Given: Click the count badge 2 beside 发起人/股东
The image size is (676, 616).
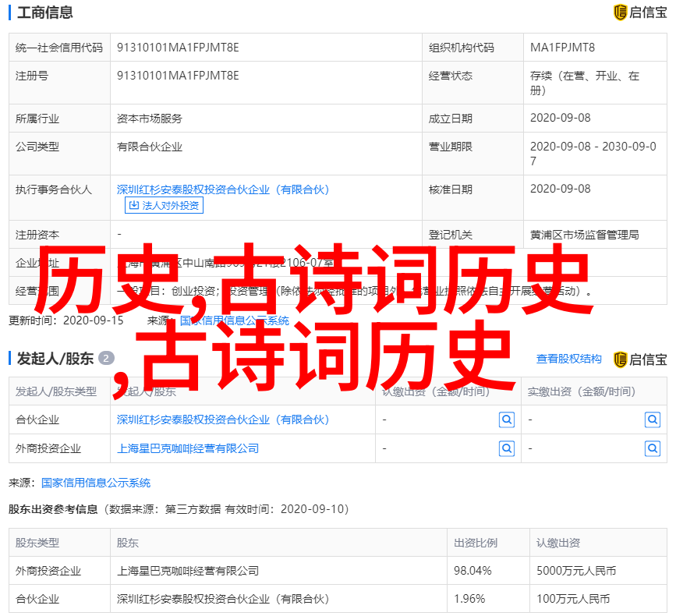Looking at the screenshot, I should pos(106,358).
